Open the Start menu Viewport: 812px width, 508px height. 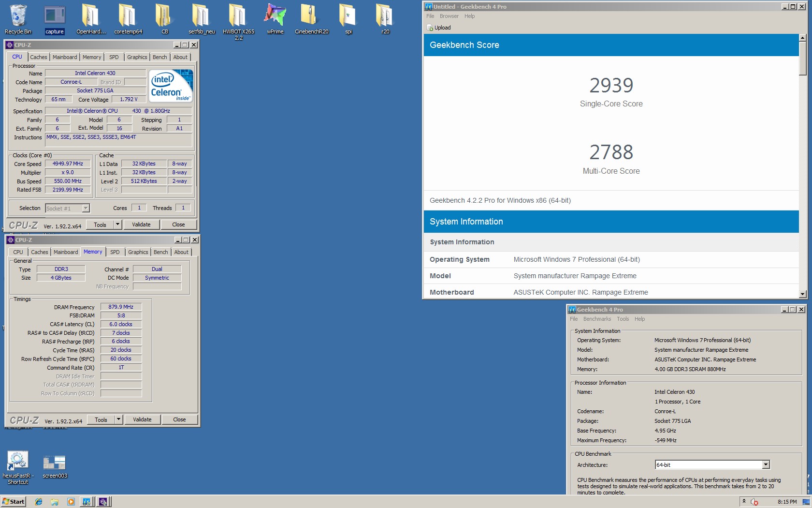[x=14, y=502]
